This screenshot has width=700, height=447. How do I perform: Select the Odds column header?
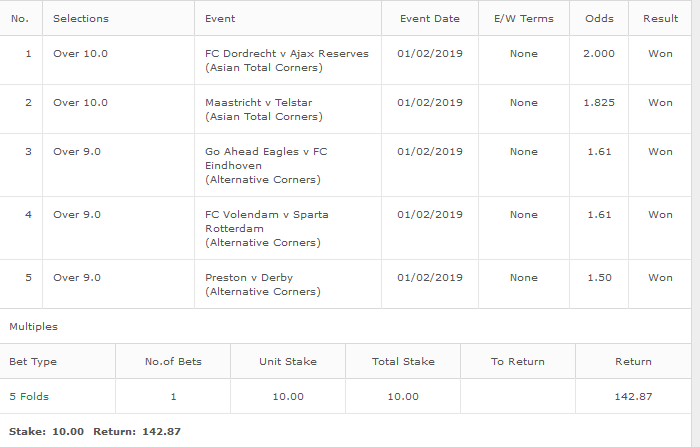pyautogui.click(x=599, y=19)
